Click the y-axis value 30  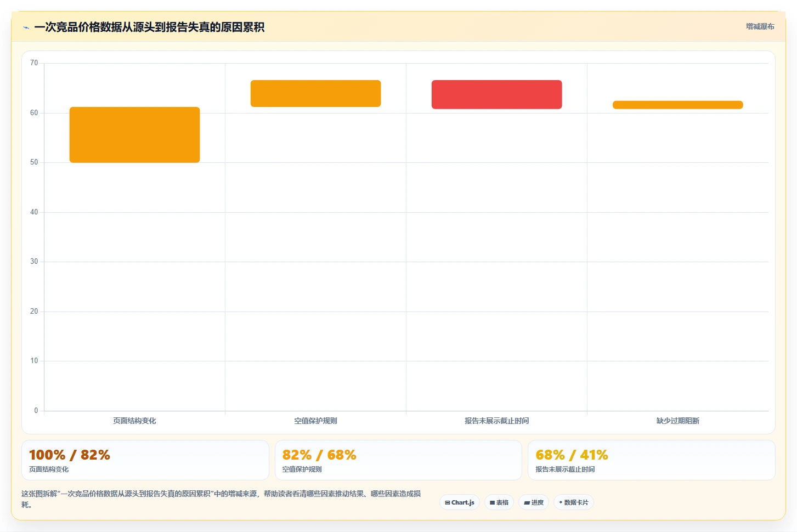tap(34, 262)
